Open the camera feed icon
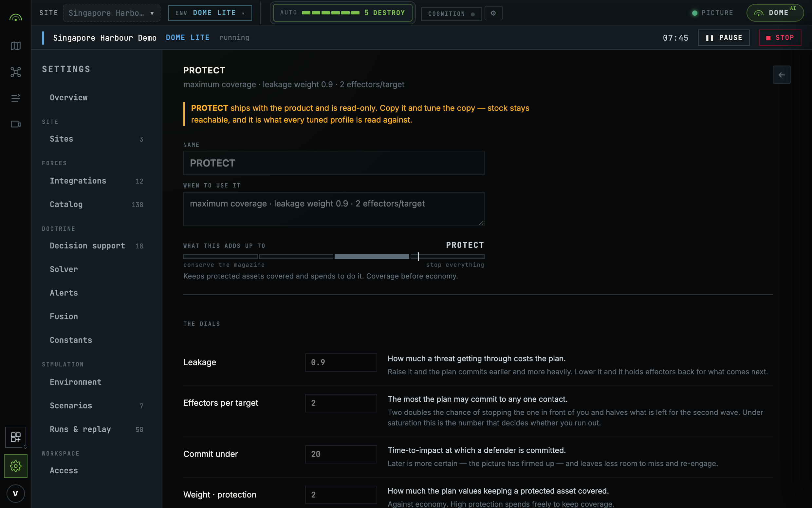The width and height of the screenshot is (812, 508). tap(15, 124)
